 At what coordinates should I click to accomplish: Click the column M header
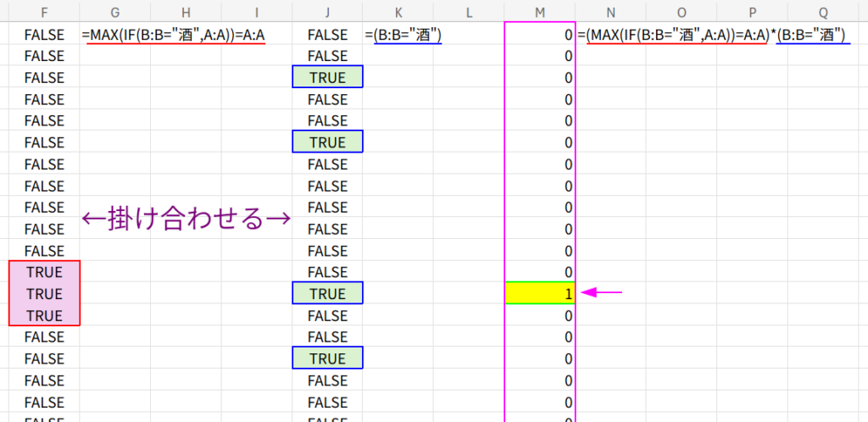pyautogui.click(x=539, y=11)
